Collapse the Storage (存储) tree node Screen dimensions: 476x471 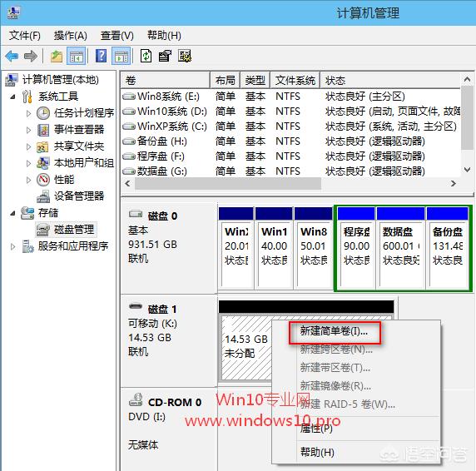pos(12,213)
